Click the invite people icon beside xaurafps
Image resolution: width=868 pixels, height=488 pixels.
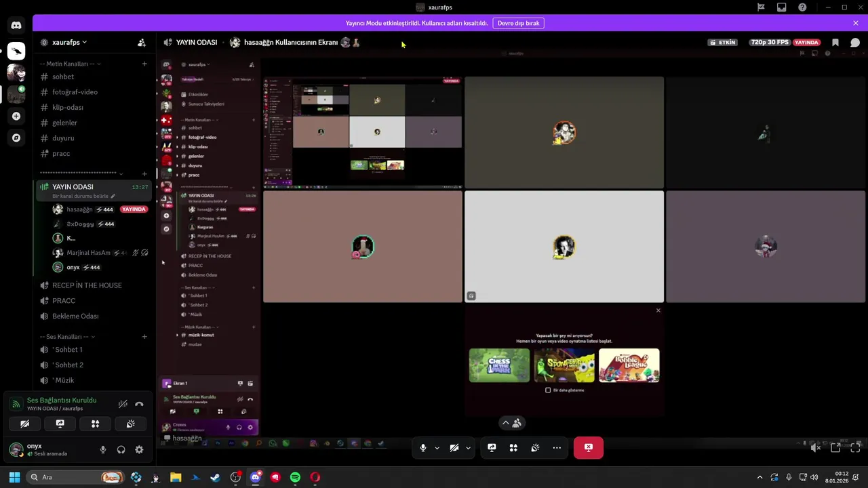point(142,42)
